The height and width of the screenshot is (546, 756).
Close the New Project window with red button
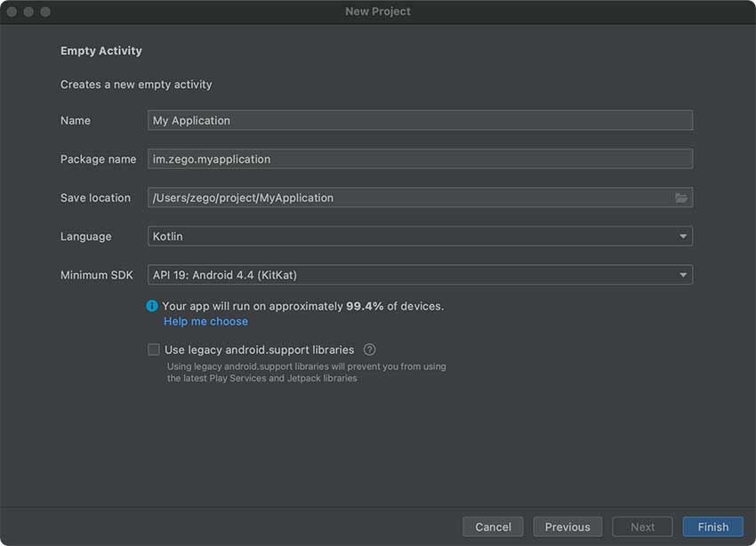[x=12, y=12]
